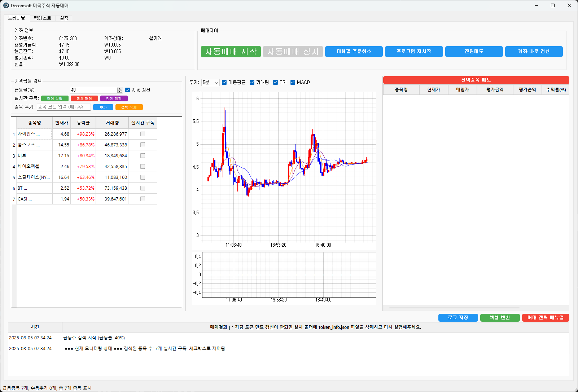Image resolution: width=578 pixels, height=392 pixels.
Task: Click exchange rate value ₩1,399.30
Action: (x=69, y=65)
